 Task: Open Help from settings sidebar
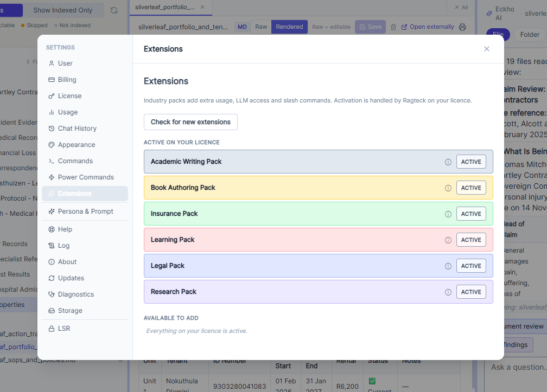tap(85, 229)
